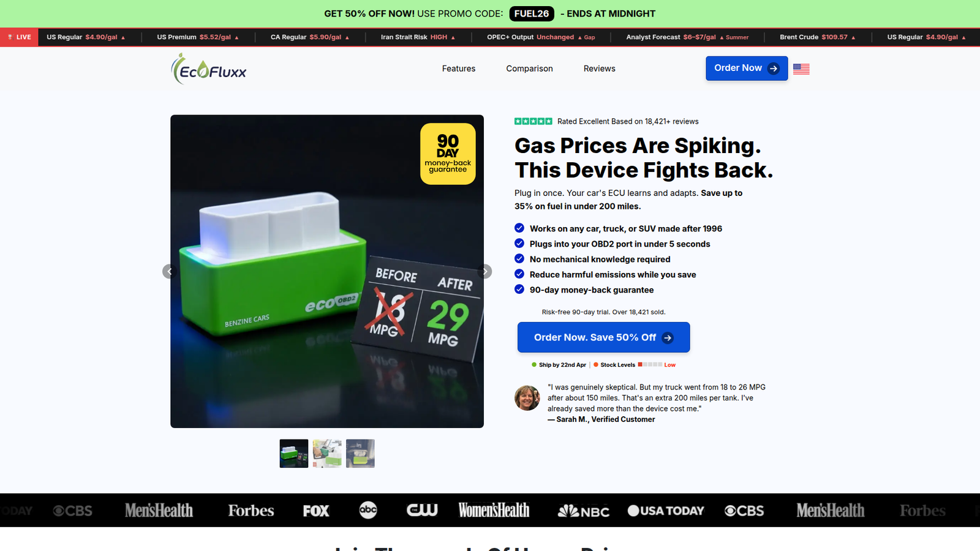The width and height of the screenshot is (980, 551).
Task: Click the EcoFluxx logo
Action: (209, 69)
